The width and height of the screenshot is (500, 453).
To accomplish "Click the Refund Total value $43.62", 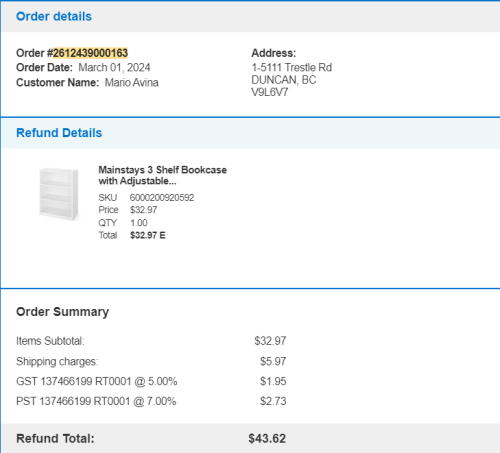I will [267, 438].
